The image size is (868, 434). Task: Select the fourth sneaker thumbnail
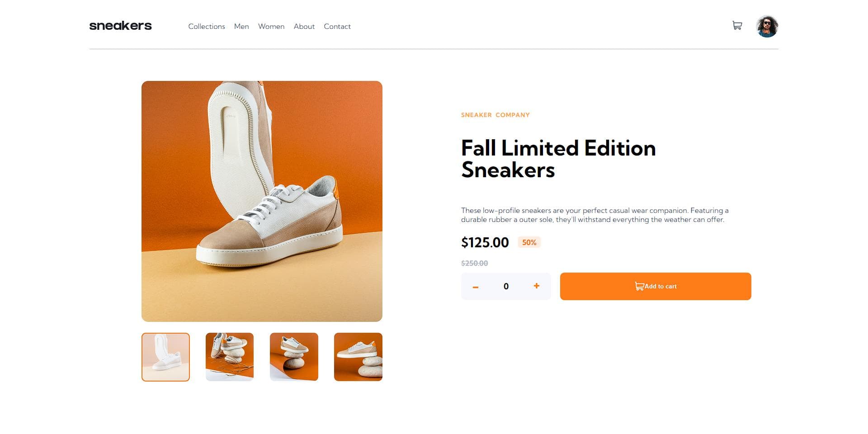pos(358,357)
